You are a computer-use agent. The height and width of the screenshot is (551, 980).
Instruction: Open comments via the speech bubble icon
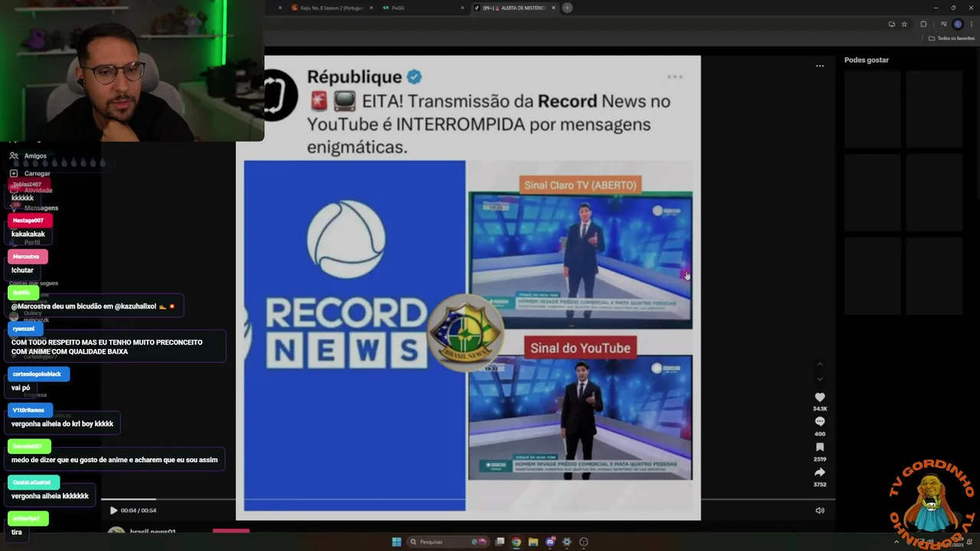click(x=819, y=422)
